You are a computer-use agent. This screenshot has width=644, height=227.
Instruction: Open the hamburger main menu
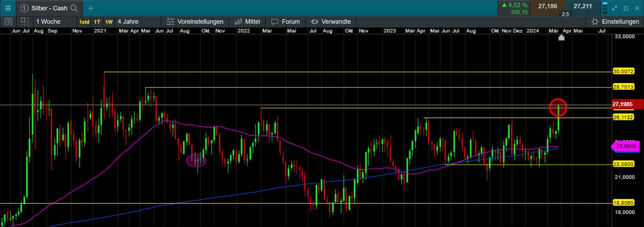8,8
